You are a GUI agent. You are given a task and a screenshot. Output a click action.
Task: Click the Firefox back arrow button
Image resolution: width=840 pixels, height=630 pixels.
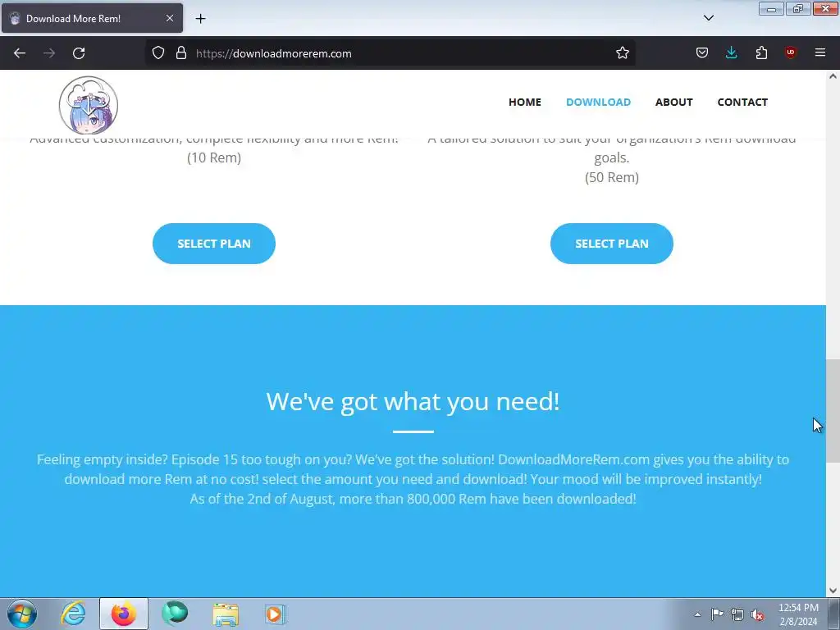pyautogui.click(x=20, y=53)
